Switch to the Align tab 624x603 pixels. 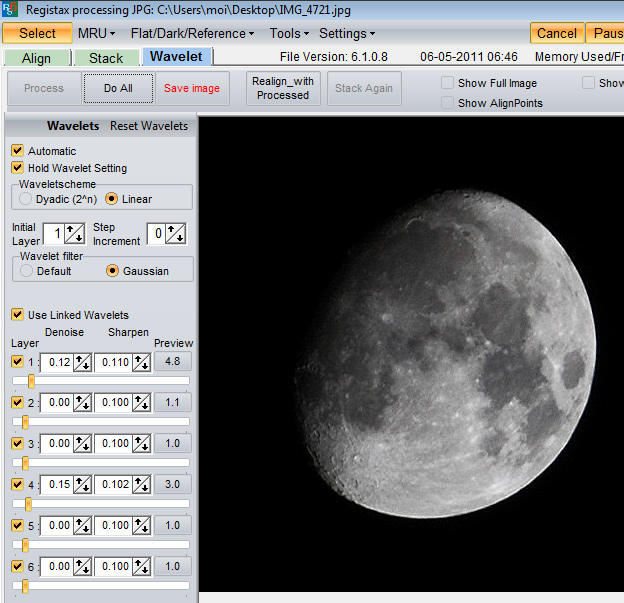pyautogui.click(x=36, y=58)
